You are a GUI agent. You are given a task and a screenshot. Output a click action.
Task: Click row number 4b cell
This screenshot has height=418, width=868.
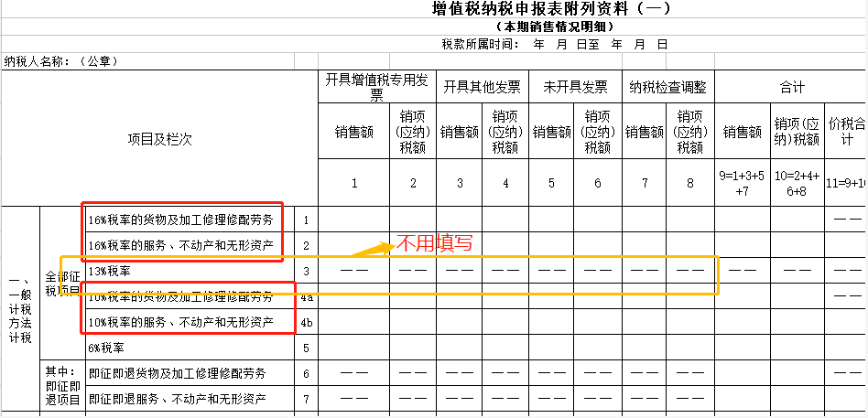[306, 322]
